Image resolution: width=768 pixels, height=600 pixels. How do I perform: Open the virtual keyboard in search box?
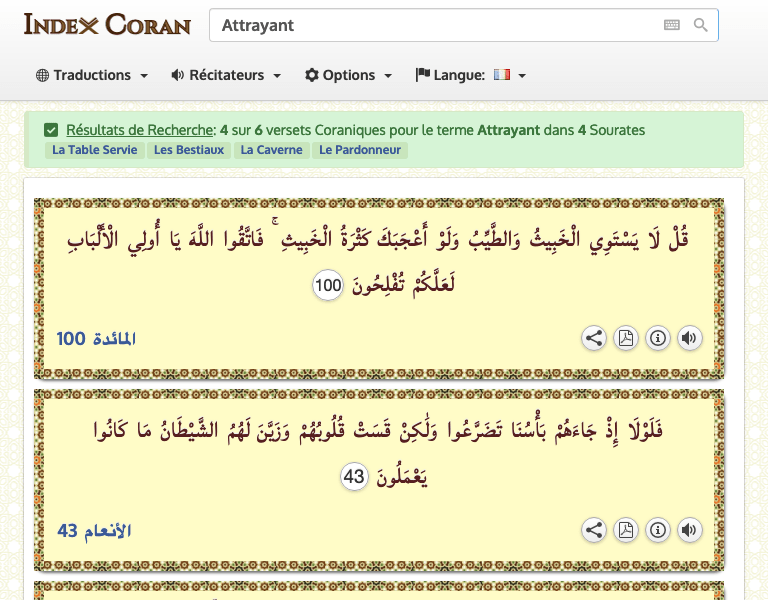672,25
